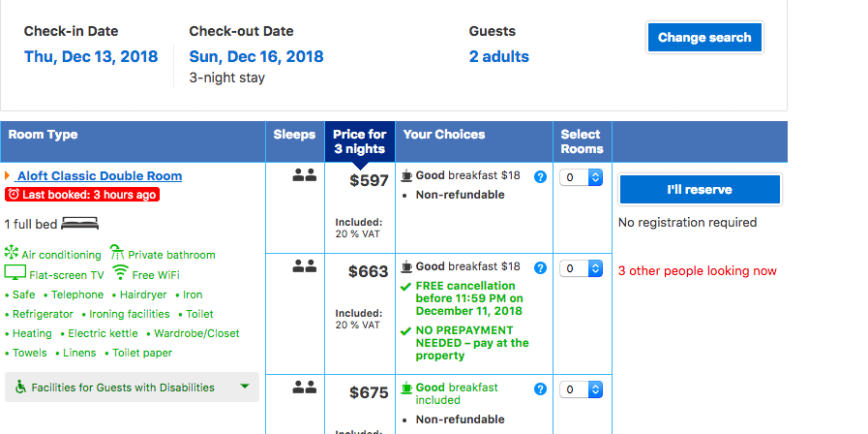This screenshot has width=868, height=434.
Task: Click the full bed icon
Action: (x=79, y=224)
